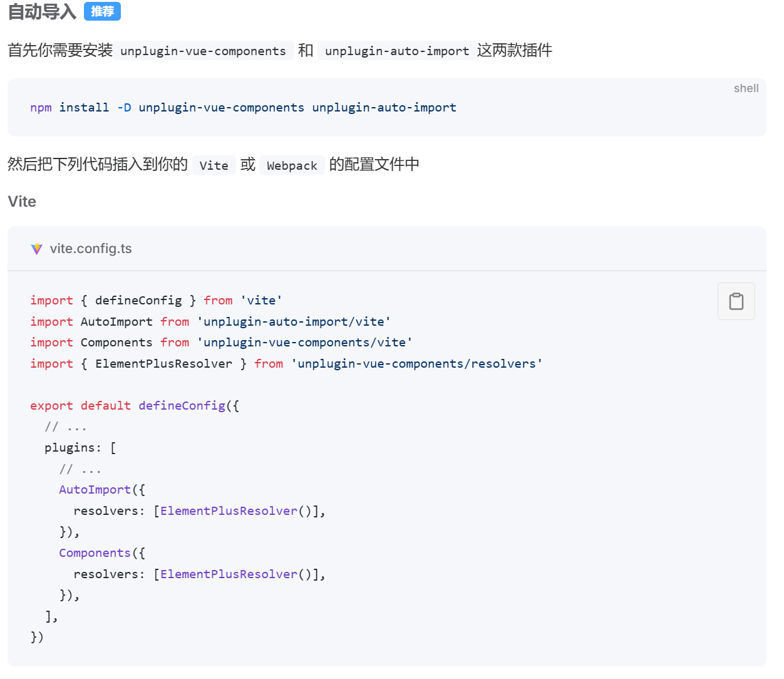Click the AutoImport function call in the code
Viewport: 784px width, 679px height.
point(95,489)
